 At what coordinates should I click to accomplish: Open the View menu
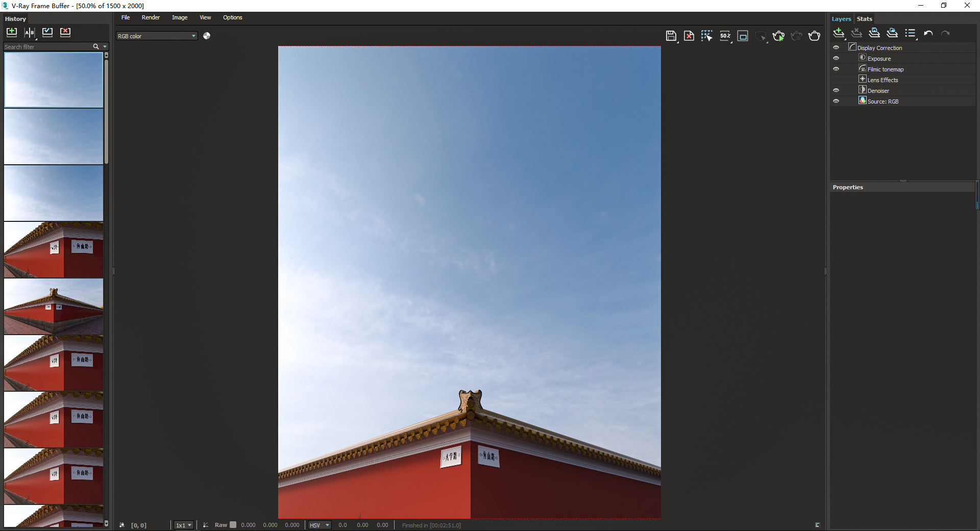pos(205,17)
